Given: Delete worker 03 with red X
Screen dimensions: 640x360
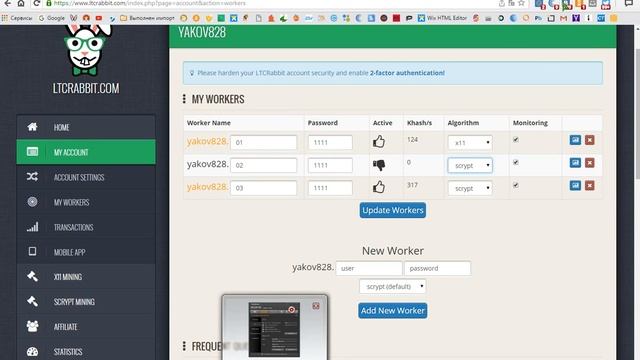Looking at the screenshot, I should point(589,186).
